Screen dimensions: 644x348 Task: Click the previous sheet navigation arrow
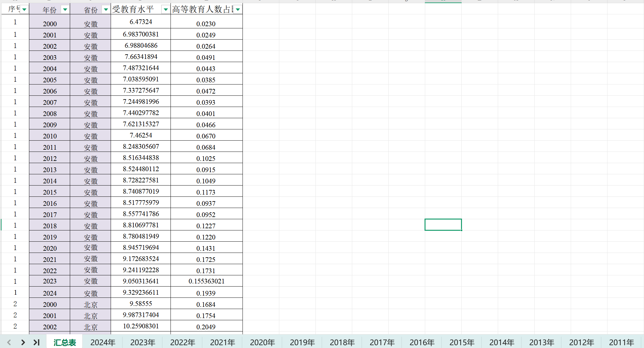tap(9, 342)
